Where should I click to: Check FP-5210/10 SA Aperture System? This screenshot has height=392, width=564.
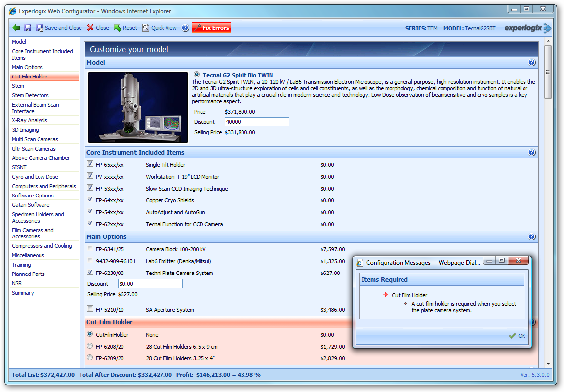pos(90,309)
